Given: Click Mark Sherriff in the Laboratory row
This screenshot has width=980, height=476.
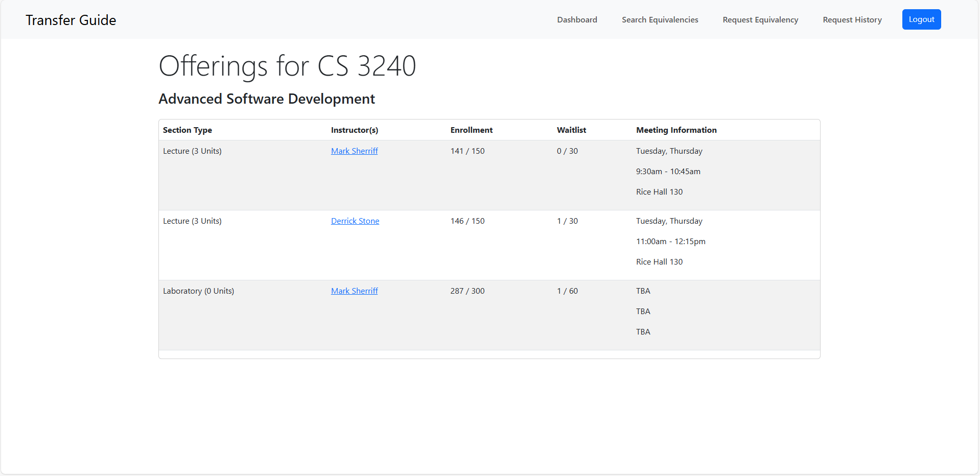Looking at the screenshot, I should 354,291.
